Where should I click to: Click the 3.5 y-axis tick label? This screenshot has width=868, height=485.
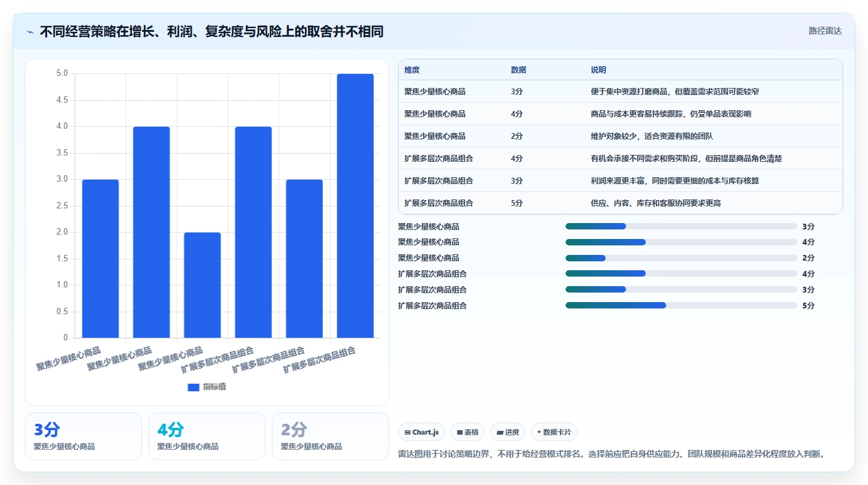pos(62,153)
